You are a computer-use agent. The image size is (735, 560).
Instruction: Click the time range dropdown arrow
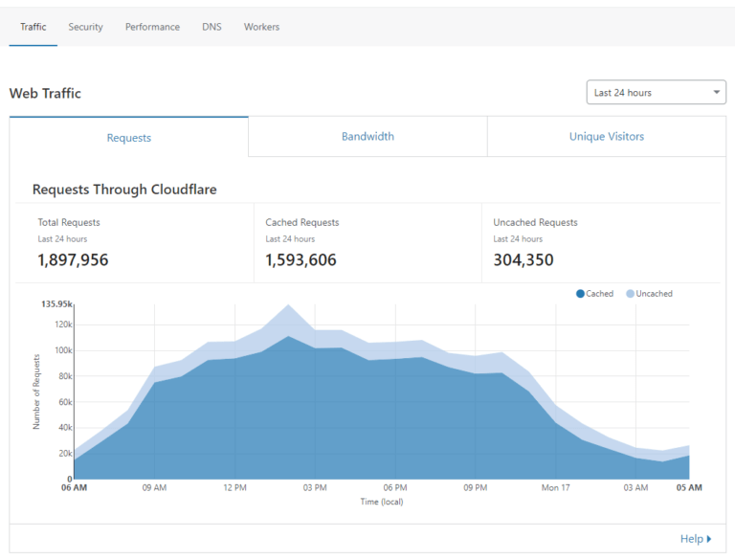(x=717, y=93)
